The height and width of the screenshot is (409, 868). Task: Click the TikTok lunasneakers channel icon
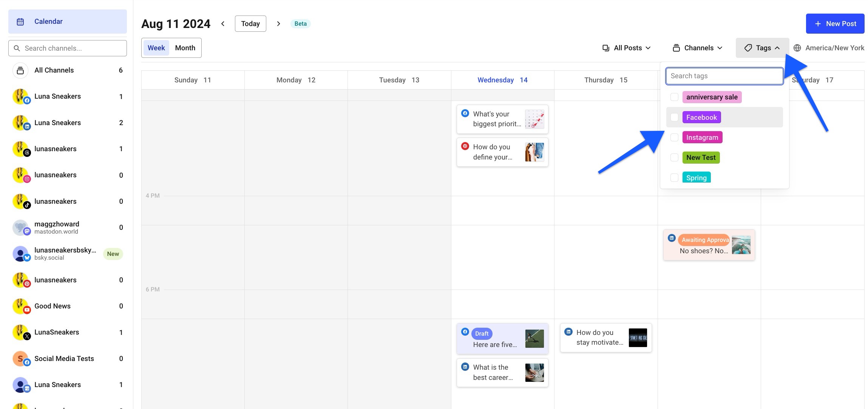pos(20,201)
